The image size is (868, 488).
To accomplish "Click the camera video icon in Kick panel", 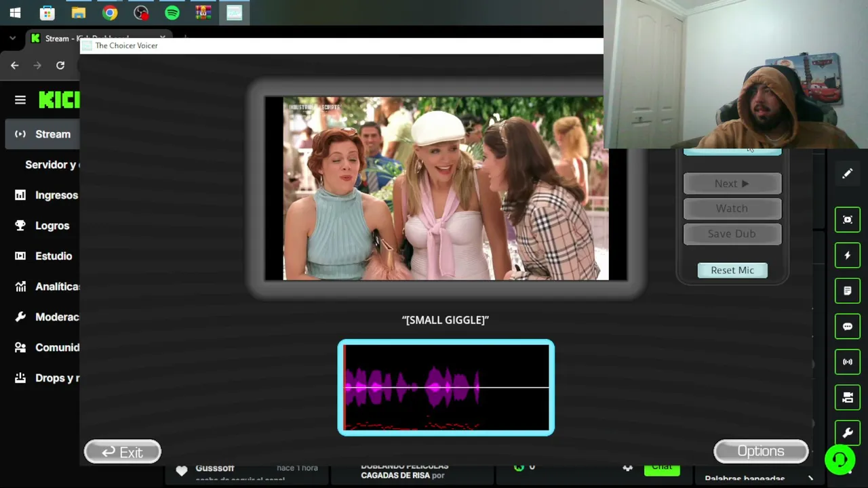I will (848, 398).
